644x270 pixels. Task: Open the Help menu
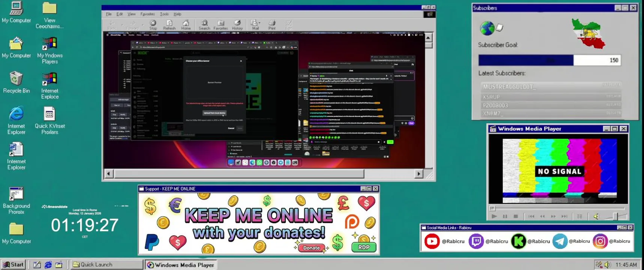177,14
